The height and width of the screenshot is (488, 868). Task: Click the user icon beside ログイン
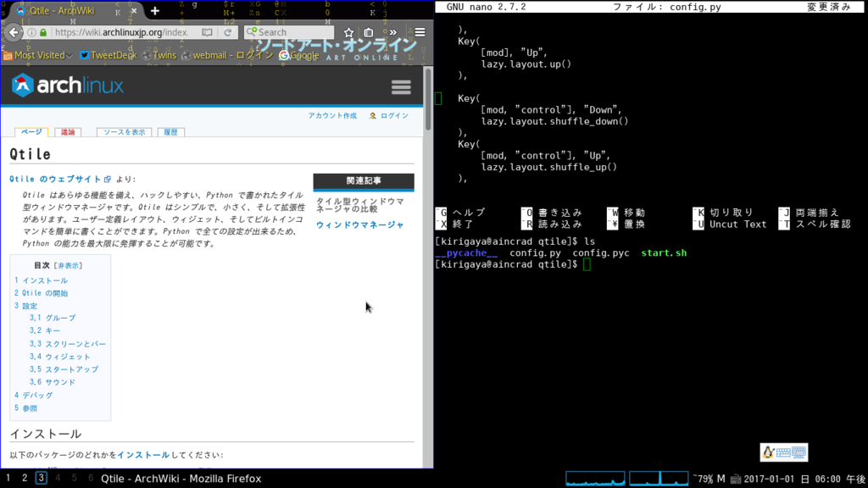pyautogui.click(x=373, y=115)
